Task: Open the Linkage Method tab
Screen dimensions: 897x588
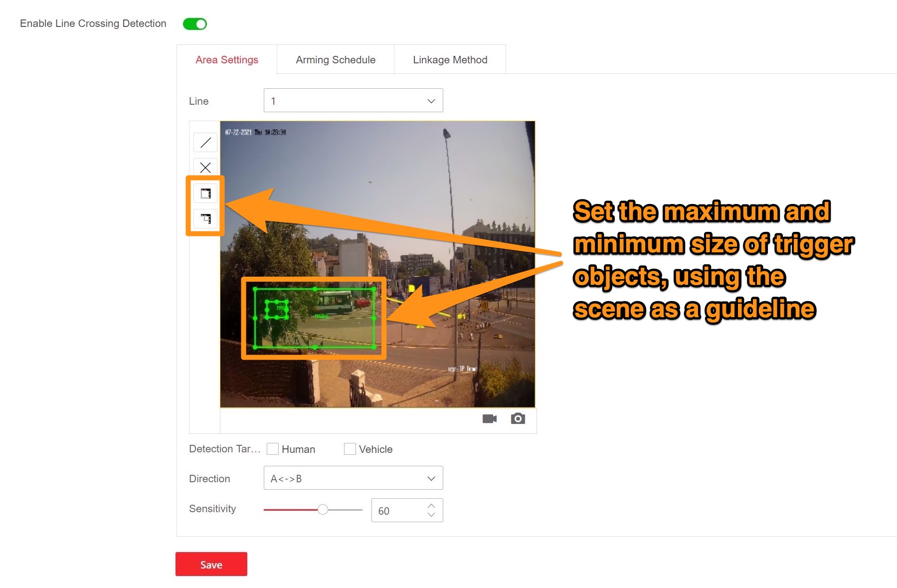Action: [450, 60]
